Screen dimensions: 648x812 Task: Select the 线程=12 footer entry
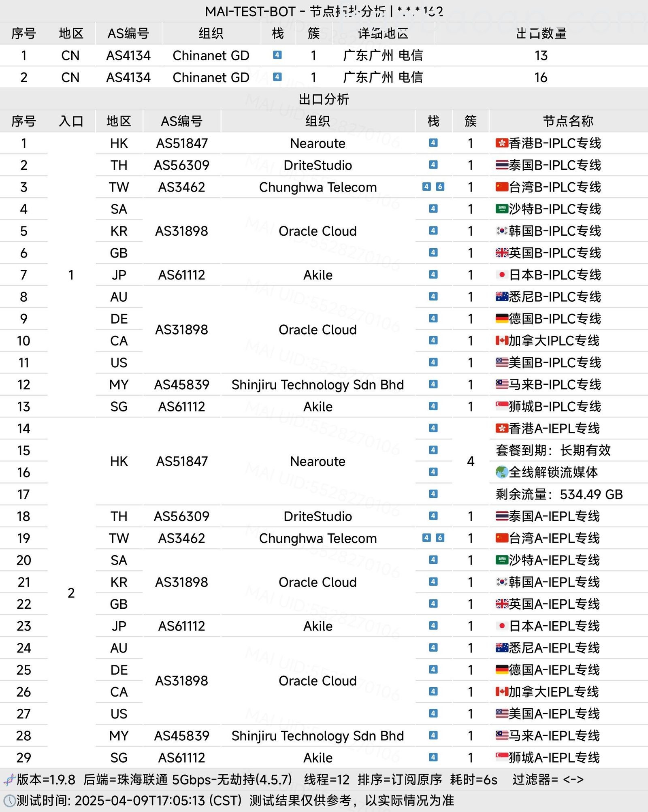click(326, 780)
